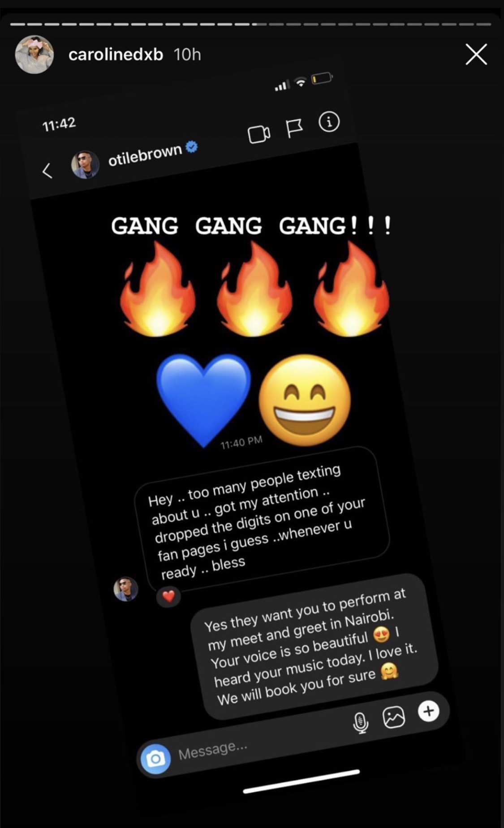The height and width of the screenshot is (828, 504).
Task: Record a voice message with microphone icon
Action: point(361,722)
